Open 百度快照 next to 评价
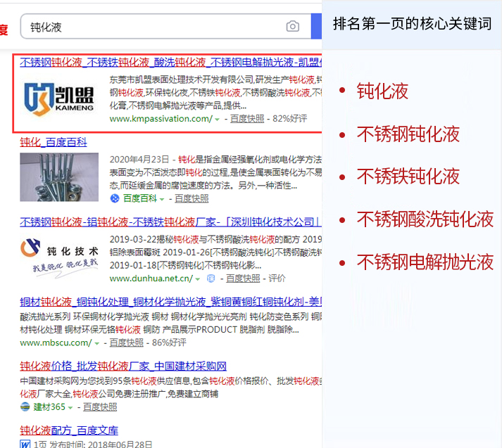502x448 pixels. pyautogui.click(x=243, y=279)
